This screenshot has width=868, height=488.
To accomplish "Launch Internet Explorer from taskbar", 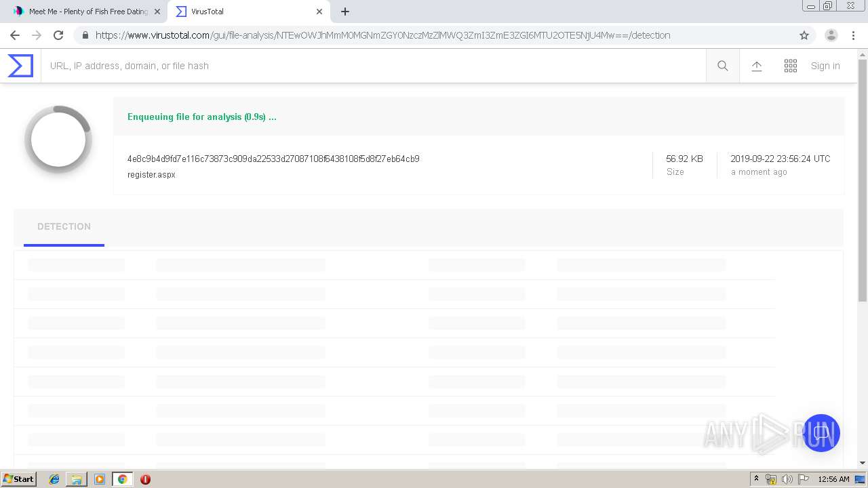I will (x=54, y=479).
